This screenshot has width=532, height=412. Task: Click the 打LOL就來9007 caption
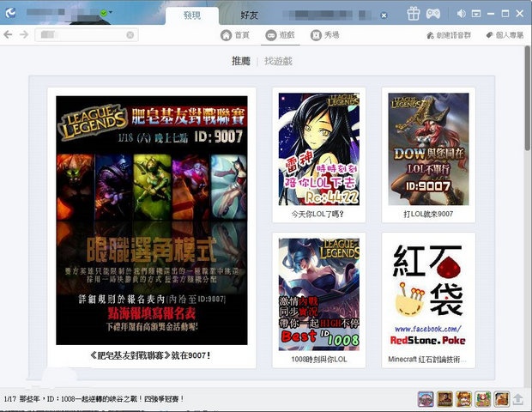(428, 214)
